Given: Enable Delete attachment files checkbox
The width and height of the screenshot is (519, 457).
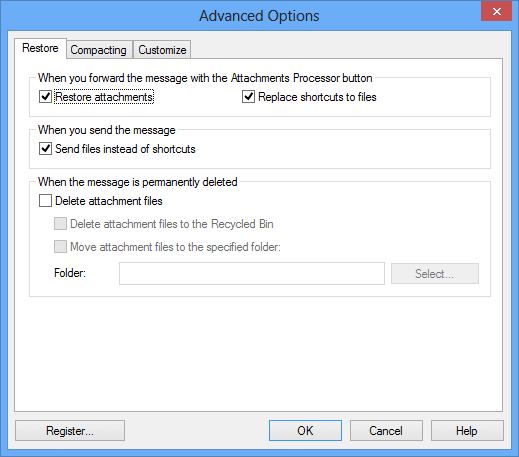Looking at the screenshot, I should [x=45, y=201].
